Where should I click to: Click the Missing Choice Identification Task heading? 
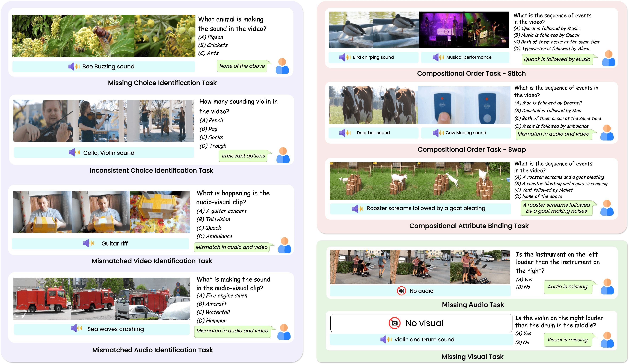(162, 83)
